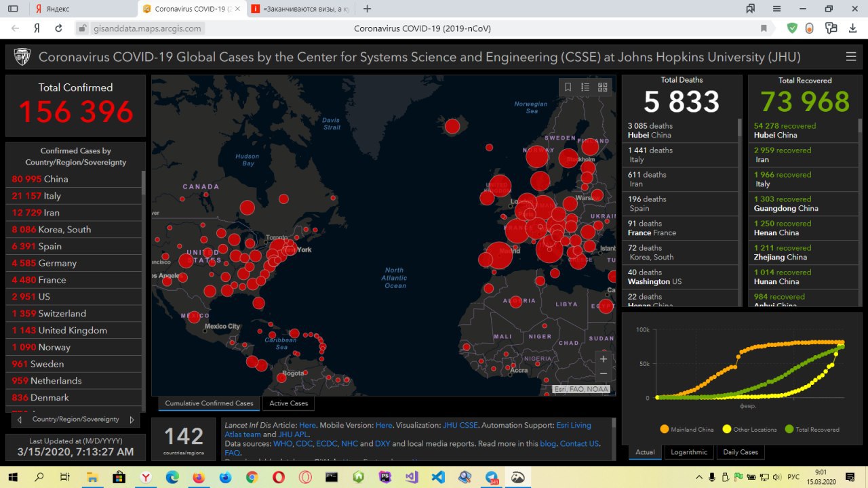This screenshot has width=868, height=488.
Task: Open the Yandex browser main menu
Action: click(777, 9)
